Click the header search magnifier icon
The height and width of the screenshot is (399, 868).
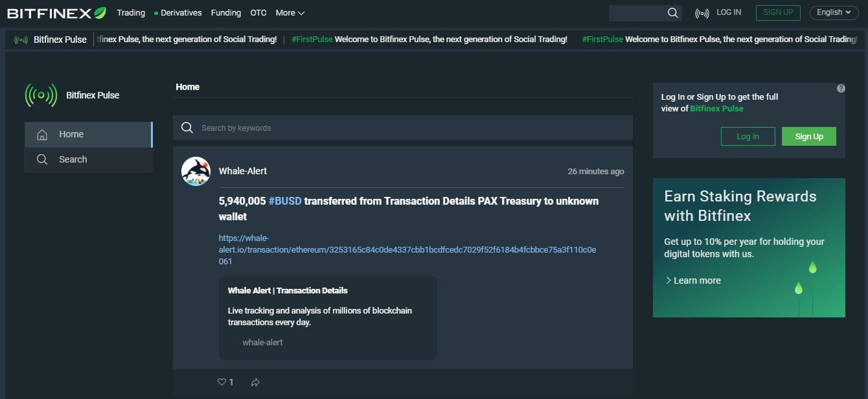pos(673,13)
